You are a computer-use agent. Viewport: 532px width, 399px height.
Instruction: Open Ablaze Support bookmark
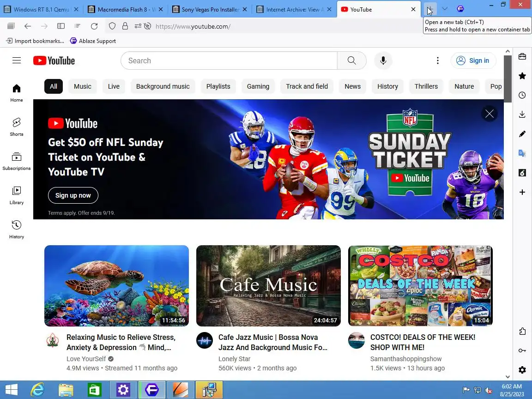pyautogui.click(x=93, y=41)
